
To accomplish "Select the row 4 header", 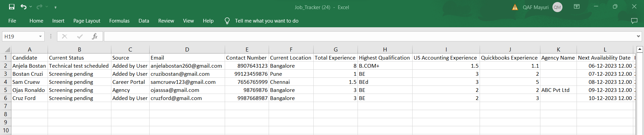I will 5,82.
